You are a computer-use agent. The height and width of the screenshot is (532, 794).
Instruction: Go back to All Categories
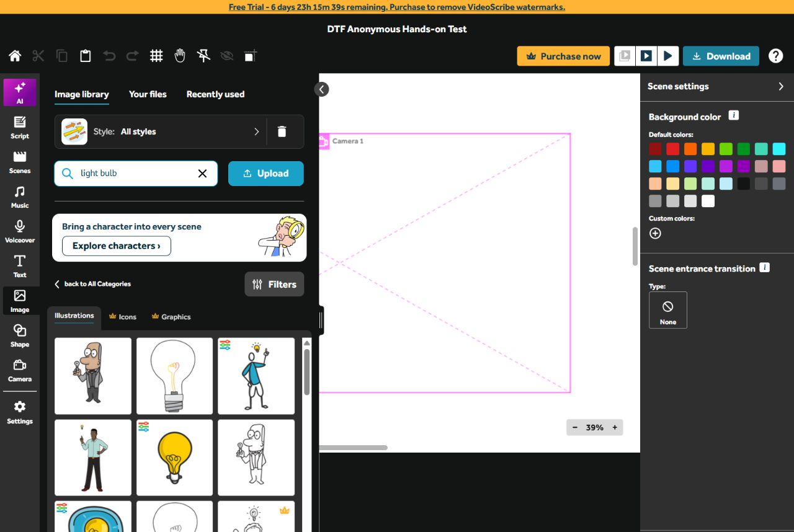(x=92, y=284)
